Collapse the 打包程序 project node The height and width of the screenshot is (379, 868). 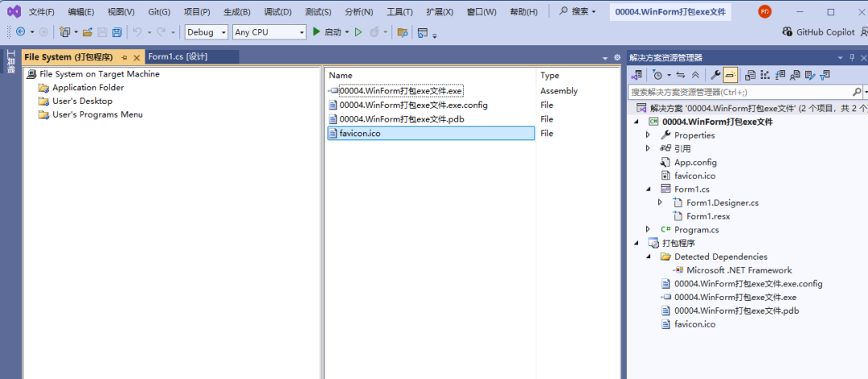coord(636,243)
